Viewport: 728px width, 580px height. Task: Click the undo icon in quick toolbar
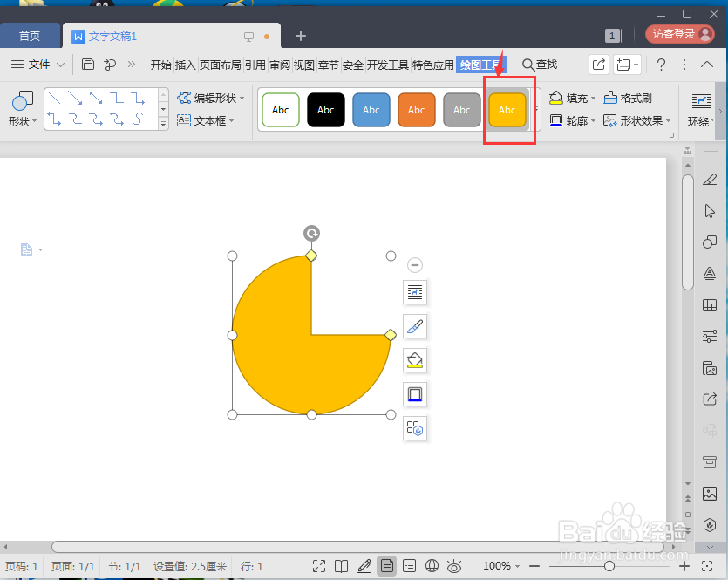110,65
